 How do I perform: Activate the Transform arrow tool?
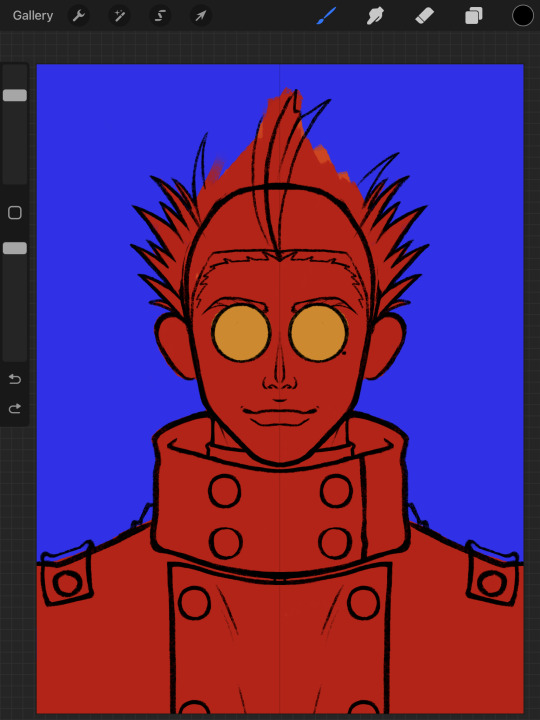tap(201, 16)
